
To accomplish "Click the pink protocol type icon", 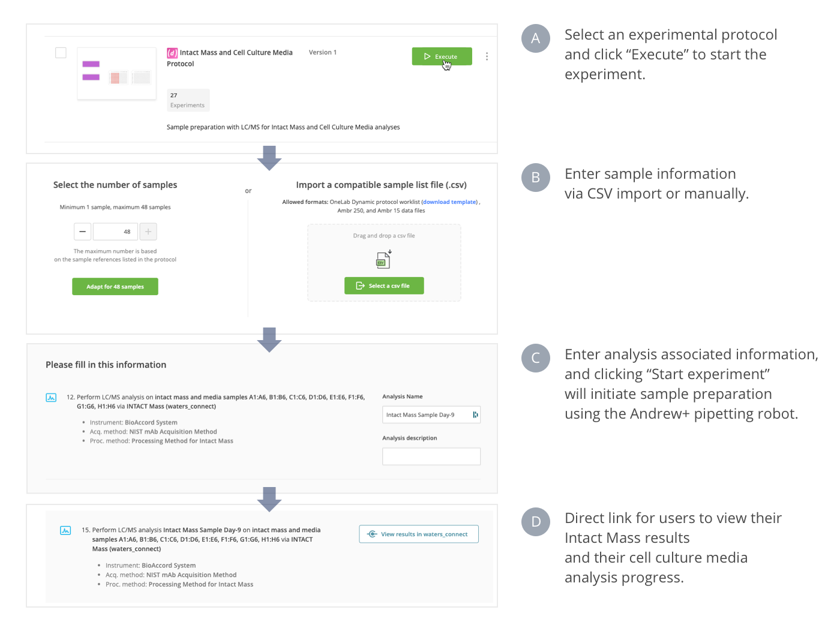I will point(172,53).
